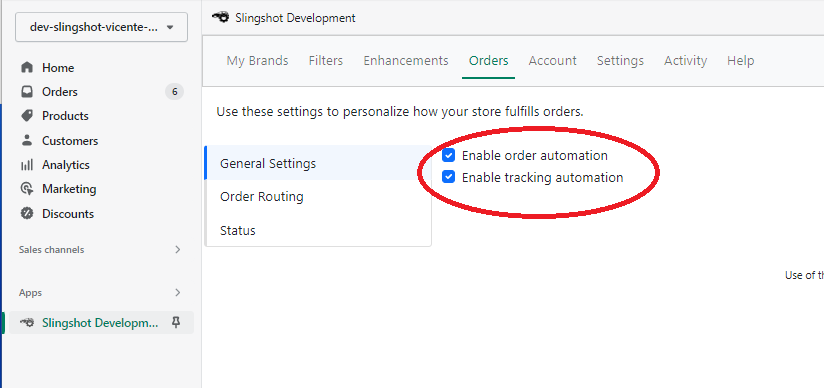Click the Marketing target icon
This screenshot has width=824, height=388.
27,189
